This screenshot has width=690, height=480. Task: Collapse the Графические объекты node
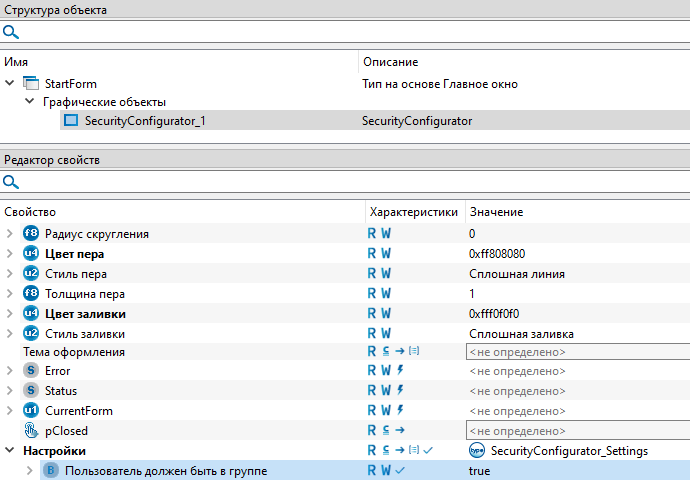29,102
